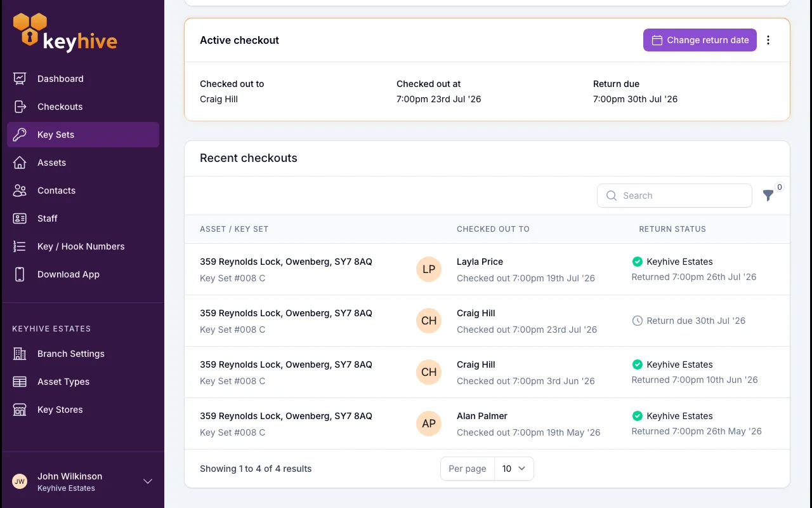
Task: Click the 'Recent checkouts' heading
Action: [249, 158]
